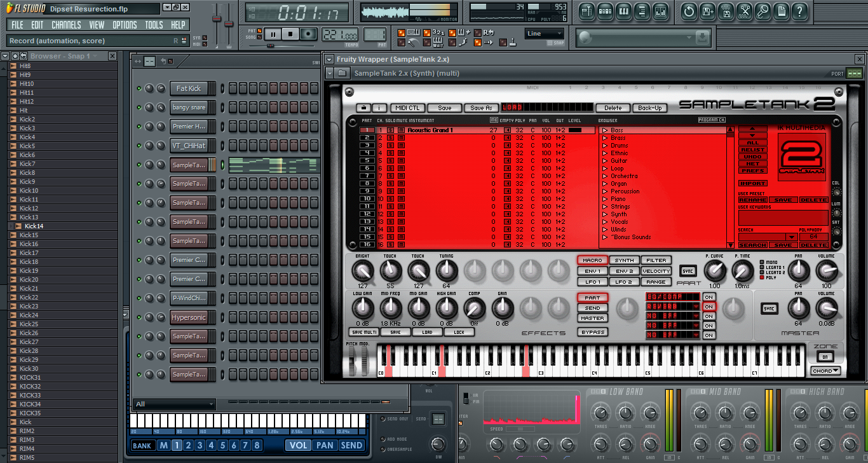
Task: Click the IMPORT button
Action: coord(752,183)
